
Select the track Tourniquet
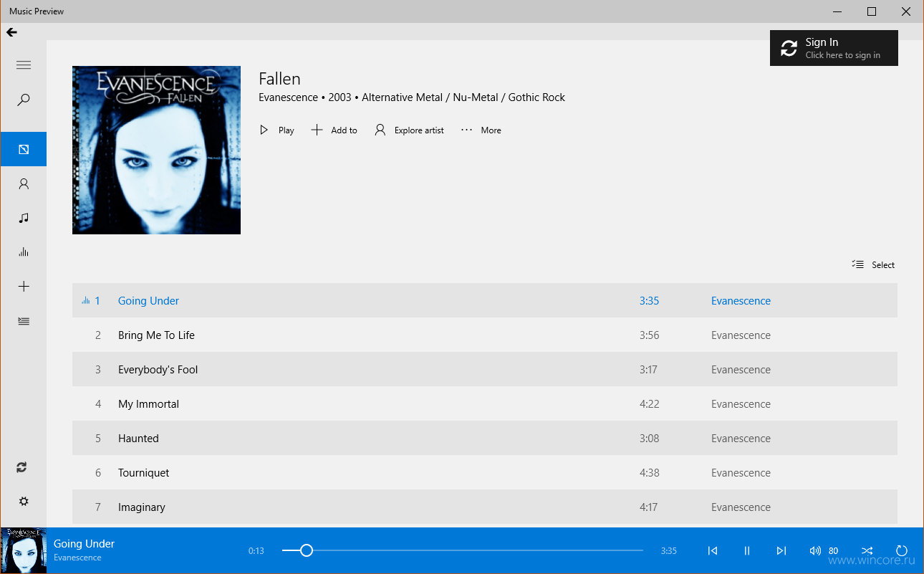click(x=485, y=473)
